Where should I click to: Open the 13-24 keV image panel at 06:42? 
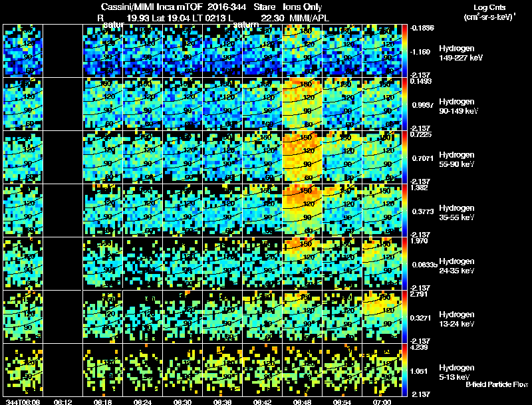click(x=262, y=317)
